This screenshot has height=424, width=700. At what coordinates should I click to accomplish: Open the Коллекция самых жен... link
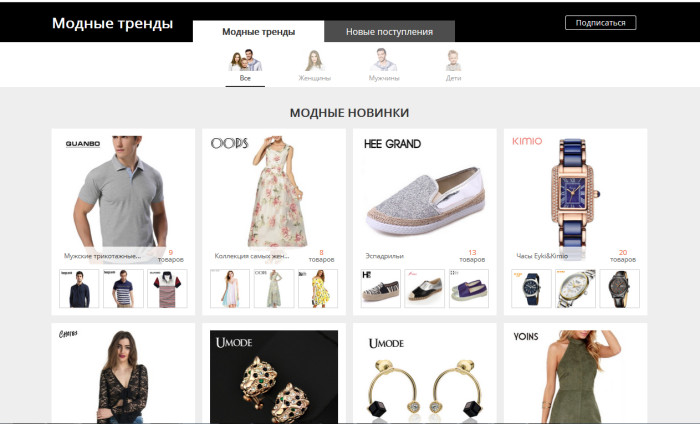point(252,256)
